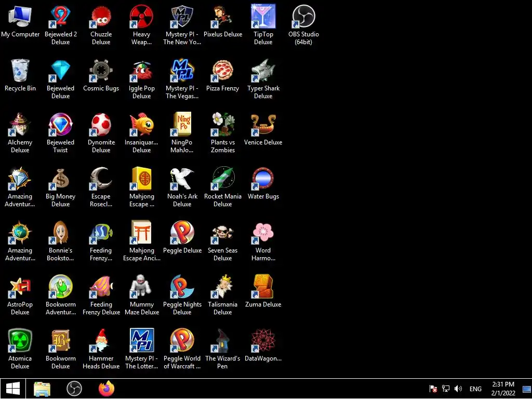Select the Bookworm Deluxe book icon
Image resolution: width=532 pixels, height=399 pixels.
(x=60, y=340)
